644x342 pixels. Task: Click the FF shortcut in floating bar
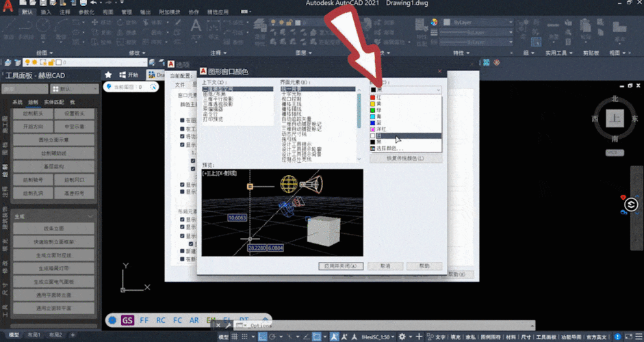click(144, 320)
